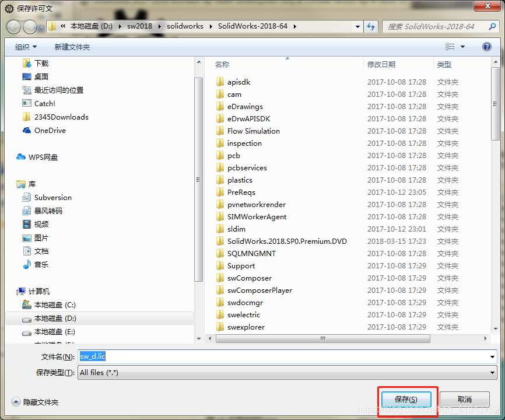The image size is (505, 420).
Task: Select the eDrwAPISDK folder
Action: (x=243, y=119)
